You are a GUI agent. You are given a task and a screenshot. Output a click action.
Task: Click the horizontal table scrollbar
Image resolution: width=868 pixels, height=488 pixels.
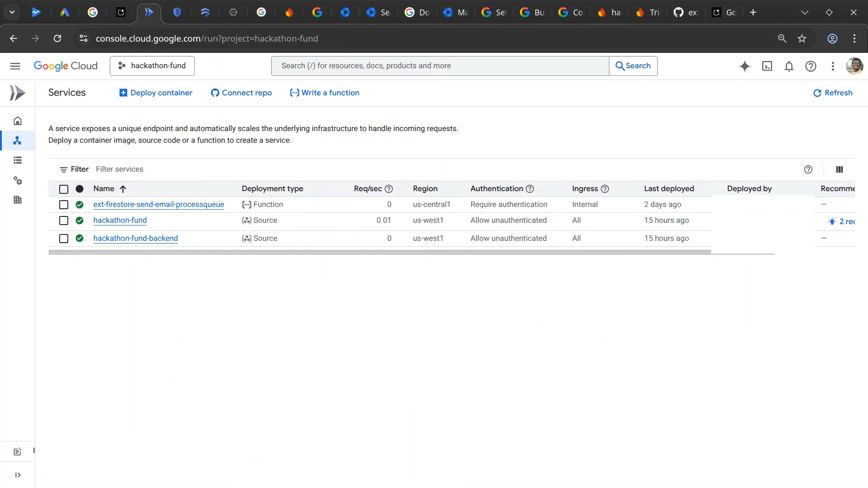click(x=379, y=253)
